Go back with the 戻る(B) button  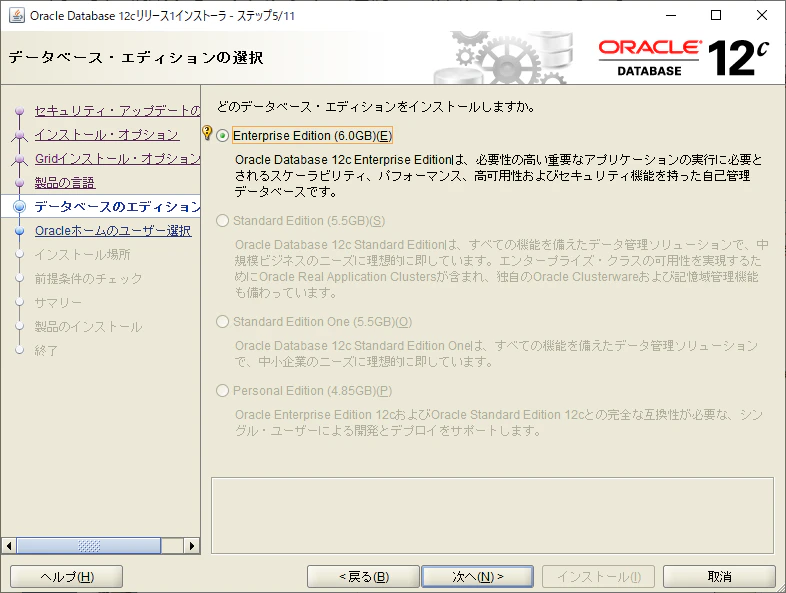363,576
